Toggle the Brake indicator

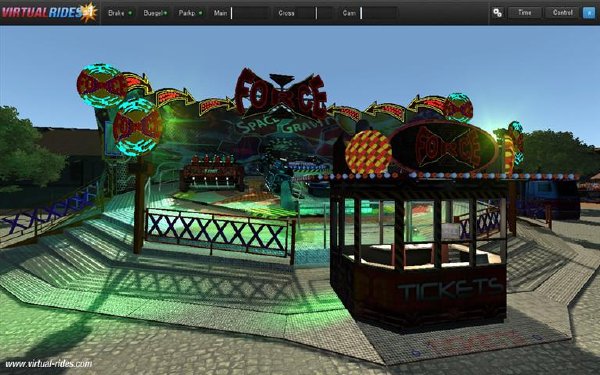120,13
